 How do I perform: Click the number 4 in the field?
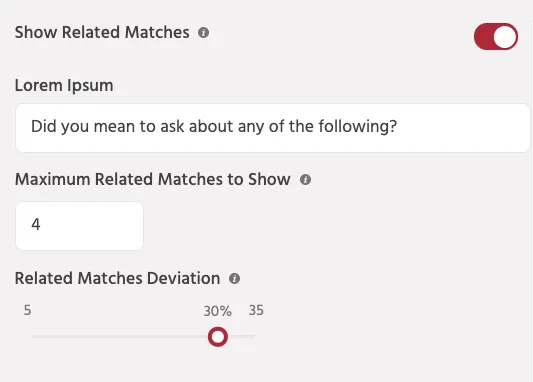point(36,224)
